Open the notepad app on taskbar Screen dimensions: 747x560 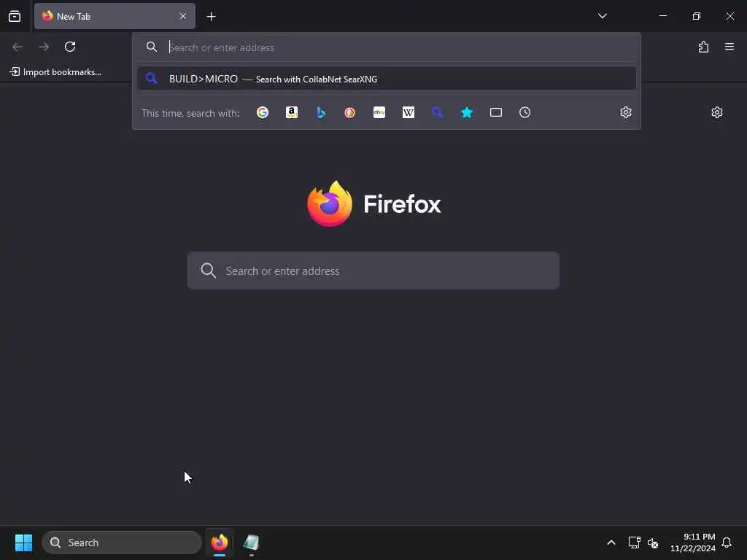[x=251, y=542]
